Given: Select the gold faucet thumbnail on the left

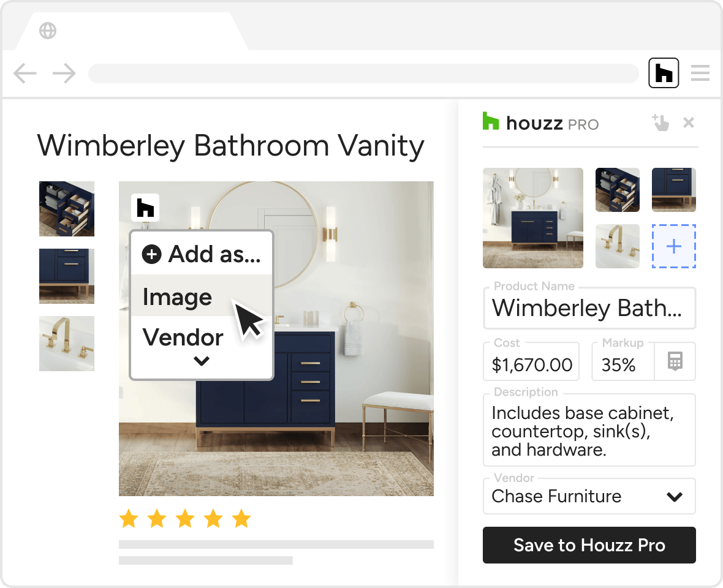Looking at the screenshot, I should (67, 344).
